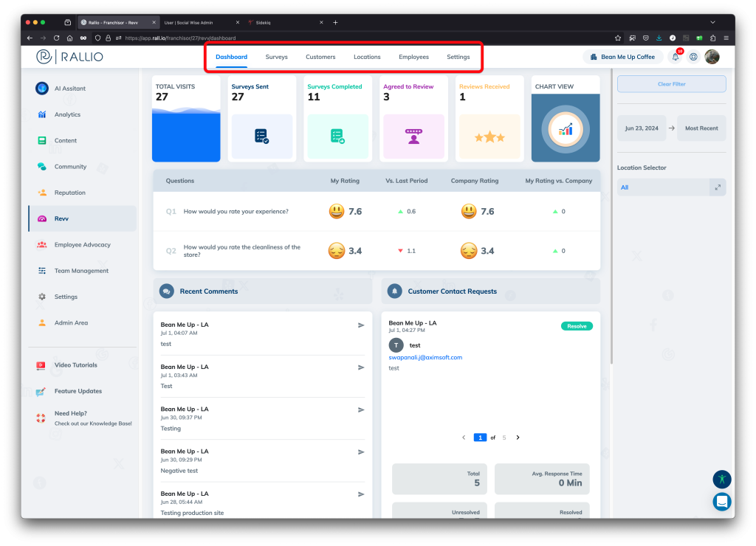Screen dimensions: 756x546
Task: Open the swapanali.j@aximsoft.com email link
Action: [x=425, y=357]
